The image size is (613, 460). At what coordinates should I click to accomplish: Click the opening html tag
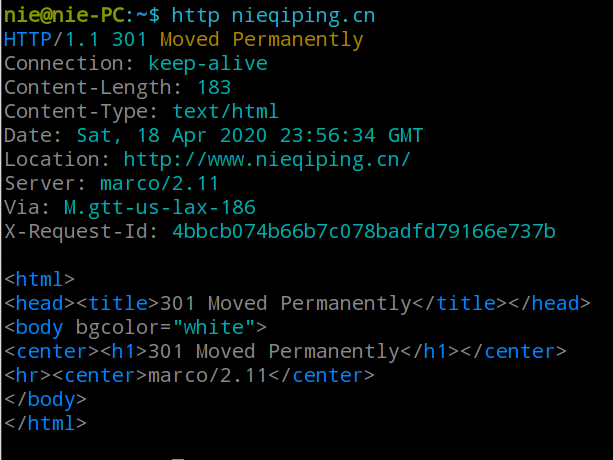point(39,279)
